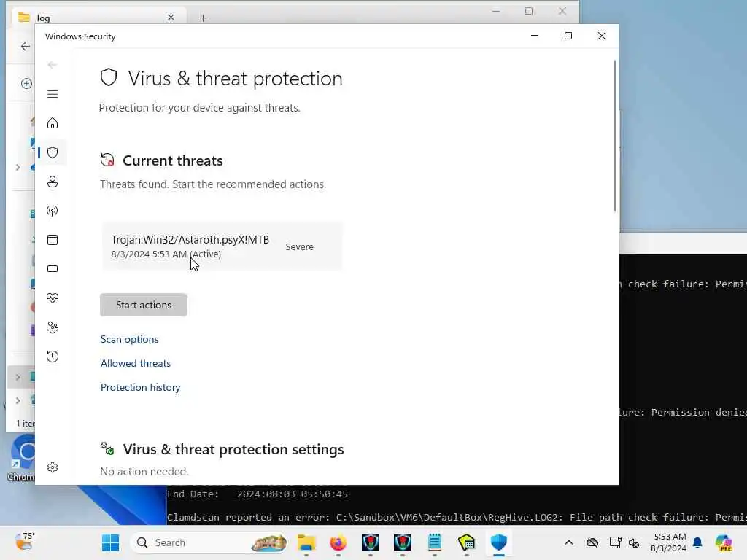Add a new tab in File Explorer
747x560 pixels.
click(x=203, y=17)
